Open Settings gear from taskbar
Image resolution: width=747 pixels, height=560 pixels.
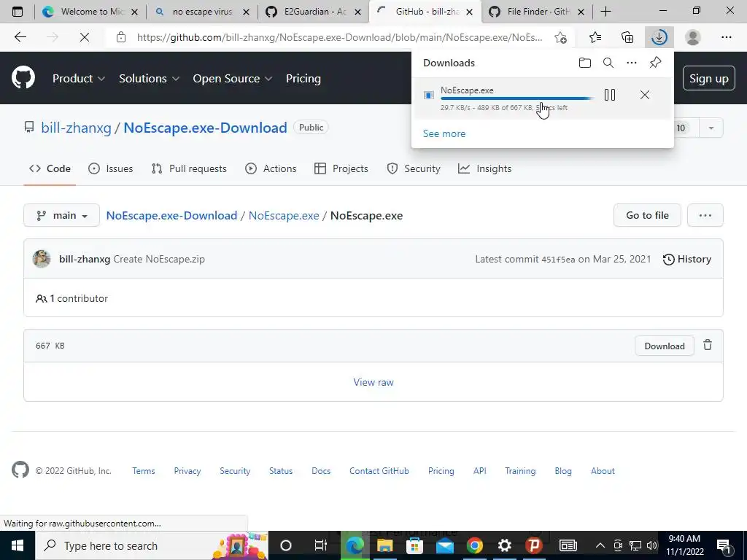click(x=504, y=545)
